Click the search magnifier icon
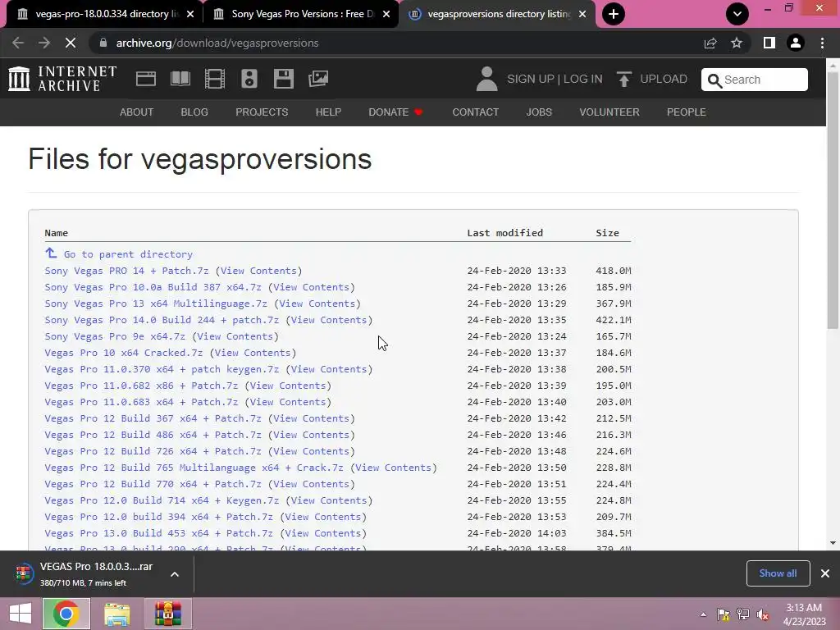This screenshot has height=630, width=840. [x=714, y=80]
